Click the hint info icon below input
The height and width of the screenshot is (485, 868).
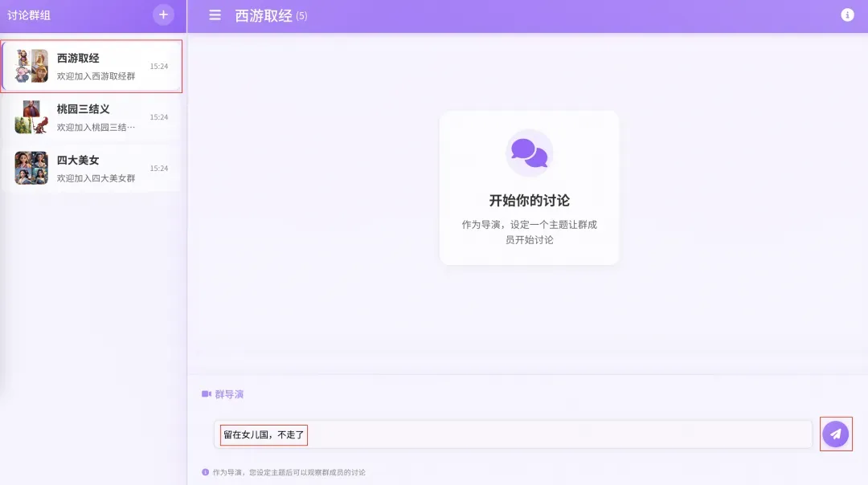206,472
